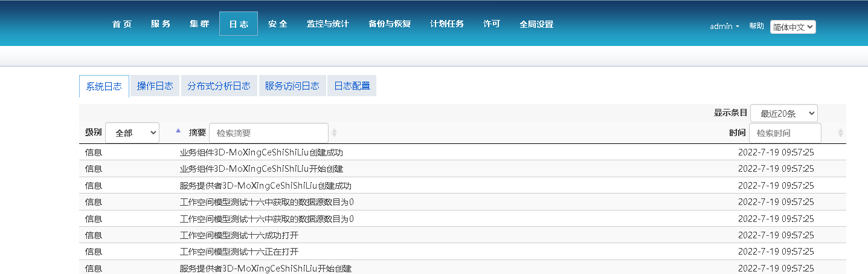Viewport: 868px width, 274px height.
Task: Open the 日志配置 tab
Action: 352,86
